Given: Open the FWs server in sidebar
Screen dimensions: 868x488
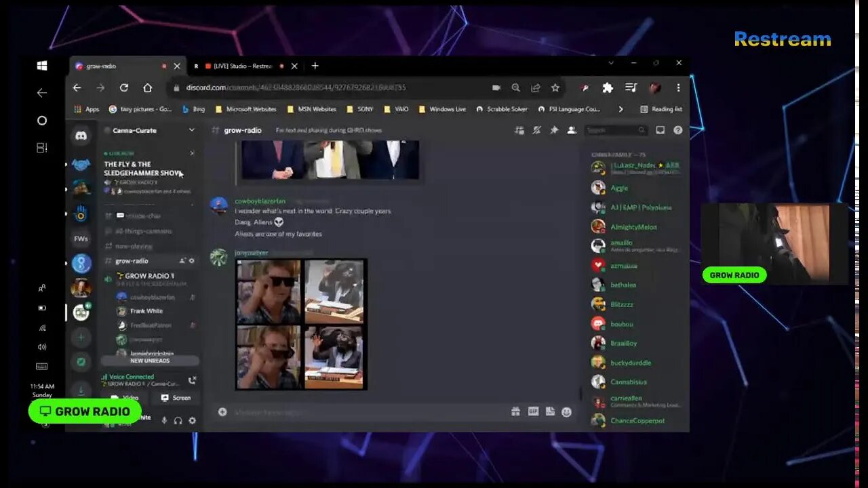Looking at the screenshot, I should pyautogui.click(x=81, y=239).
